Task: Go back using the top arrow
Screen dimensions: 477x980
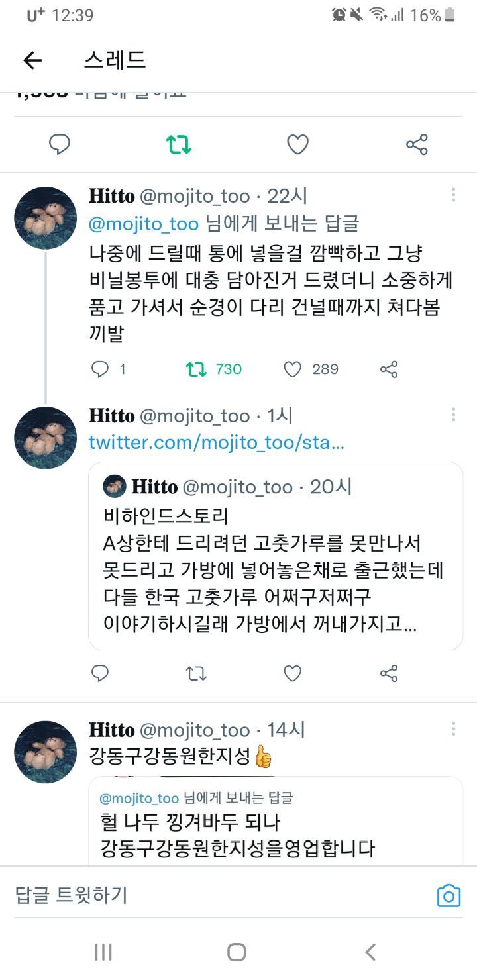Action: 32,60
